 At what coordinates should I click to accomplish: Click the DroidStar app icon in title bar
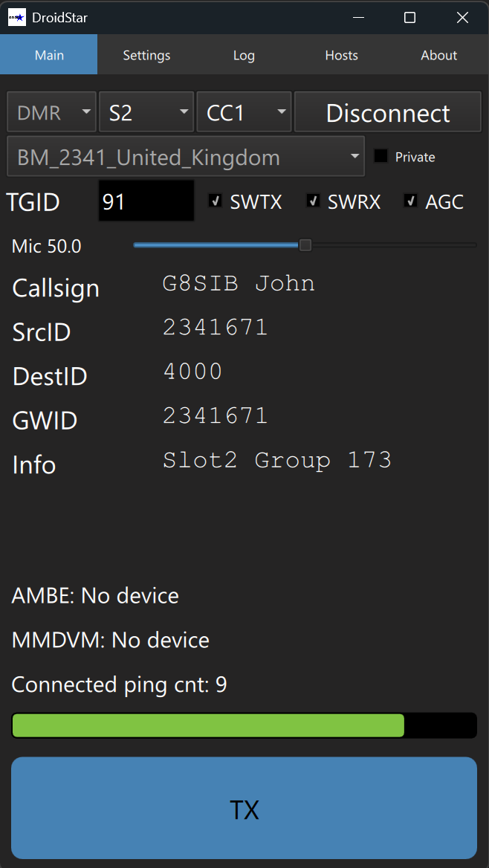coord(16,17)
